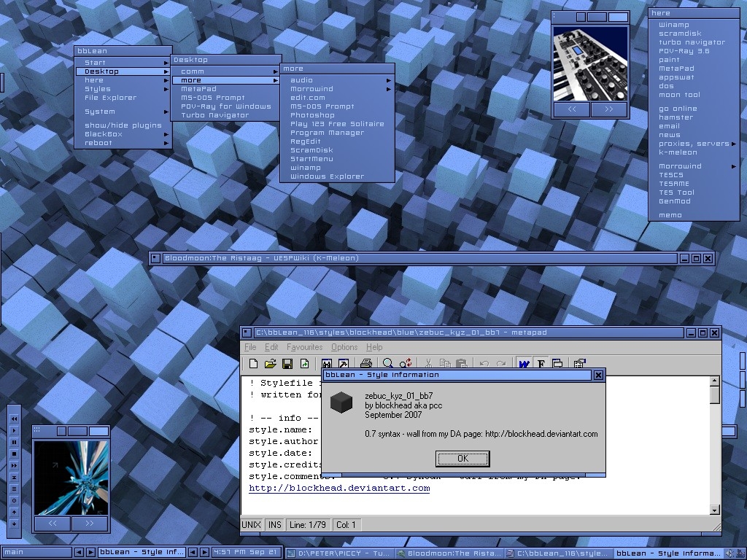
Task: Toggle the word wrap W icon in metapad
Action: click(524, 364)
